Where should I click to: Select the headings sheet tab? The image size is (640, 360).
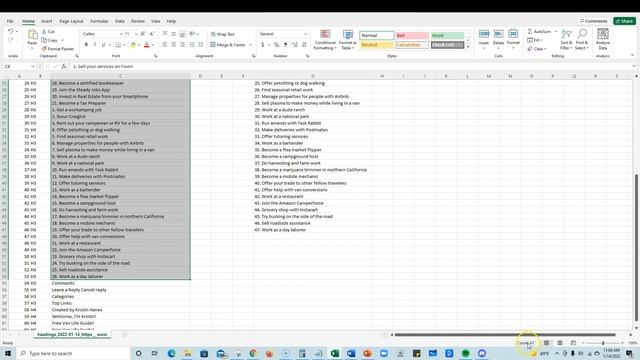72,334
